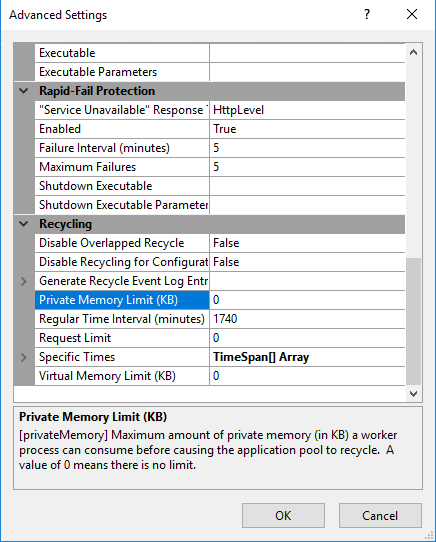Image resolution: width=436 pixels, height=542 pixels.
Task: Select the Shutdown Executable property row
Action: [220, 186]
